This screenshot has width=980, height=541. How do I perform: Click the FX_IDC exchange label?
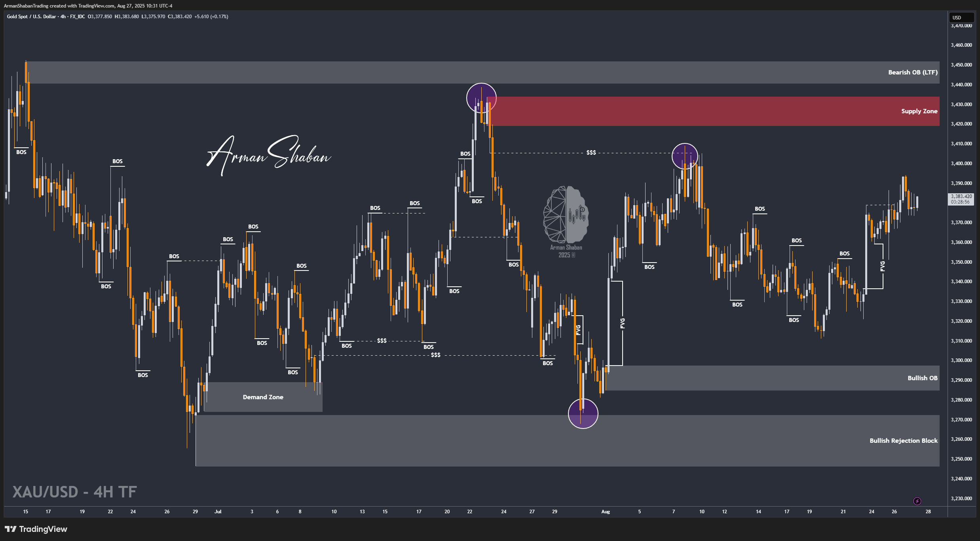[78, 17]
